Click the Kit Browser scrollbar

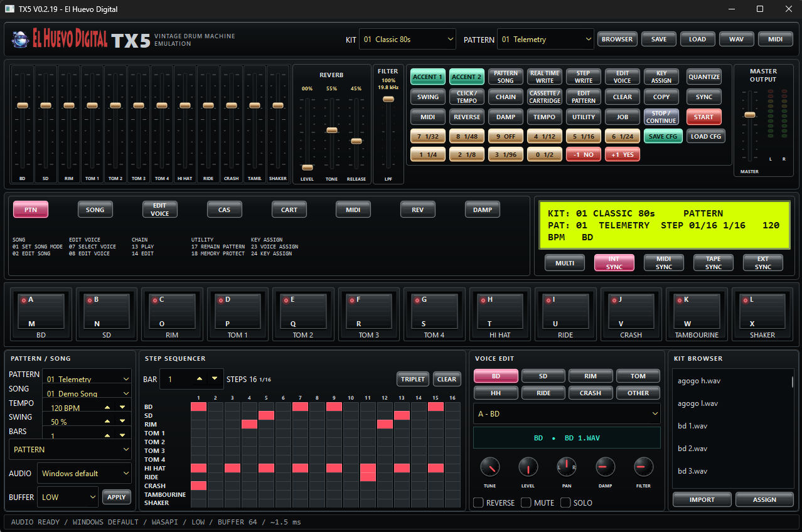(x=793, y=381)
